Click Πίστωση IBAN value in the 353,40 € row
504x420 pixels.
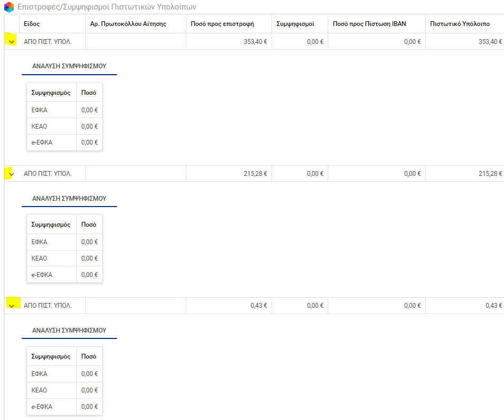412,42
